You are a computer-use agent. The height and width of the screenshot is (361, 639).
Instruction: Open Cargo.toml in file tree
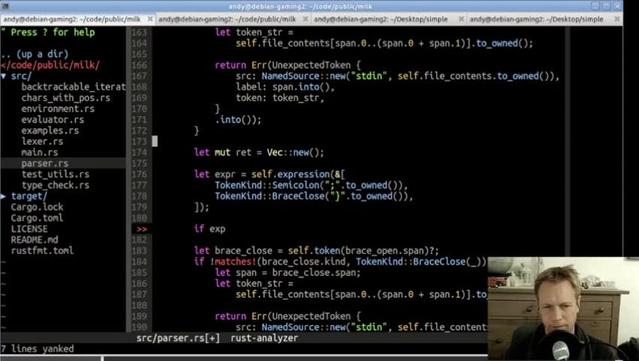[x=37, y=218]
